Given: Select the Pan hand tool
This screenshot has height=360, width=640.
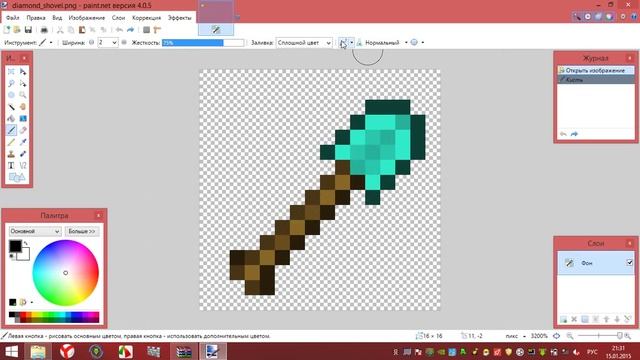Looking at the screenshot, I should (23, 107).
